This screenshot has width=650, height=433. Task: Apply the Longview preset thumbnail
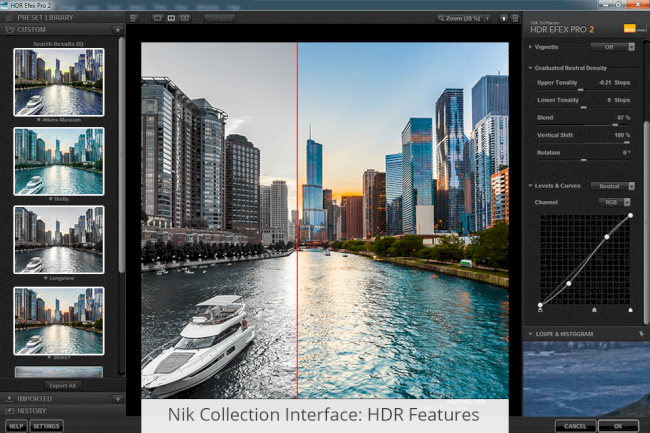point(59,240)
